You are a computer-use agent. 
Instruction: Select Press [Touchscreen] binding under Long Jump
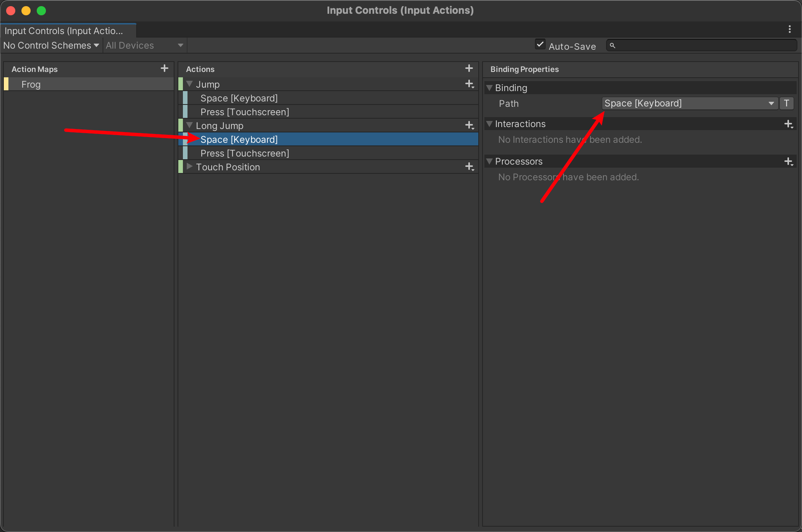point(328,153)
